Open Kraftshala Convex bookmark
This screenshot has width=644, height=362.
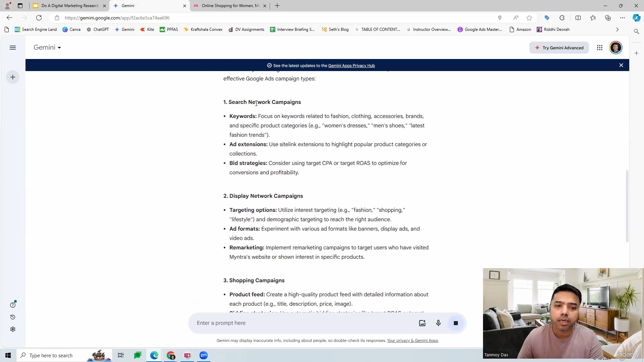point(203,29)
